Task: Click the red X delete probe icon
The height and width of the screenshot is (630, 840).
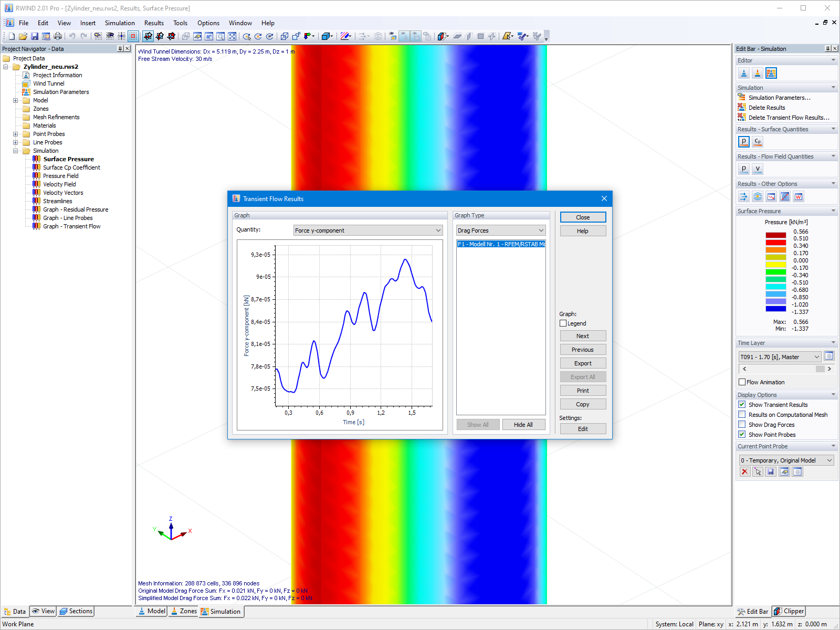Action: tap(744, 471)
